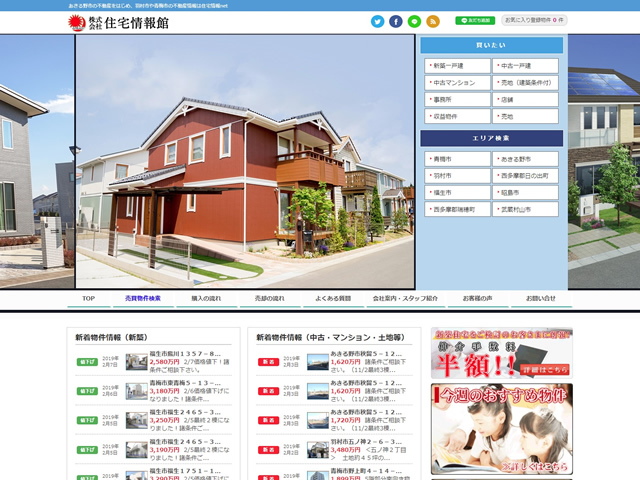Screen dimensions: 640x480
Task: Open the 売買物件検索 navigation tab
Action: 143,298
